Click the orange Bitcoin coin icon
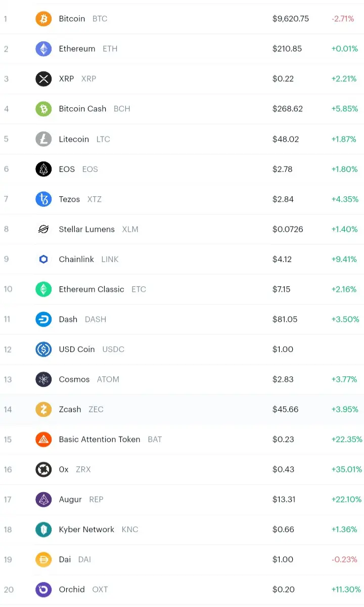This screenshot has width=364, height=607. pos(43,19)
